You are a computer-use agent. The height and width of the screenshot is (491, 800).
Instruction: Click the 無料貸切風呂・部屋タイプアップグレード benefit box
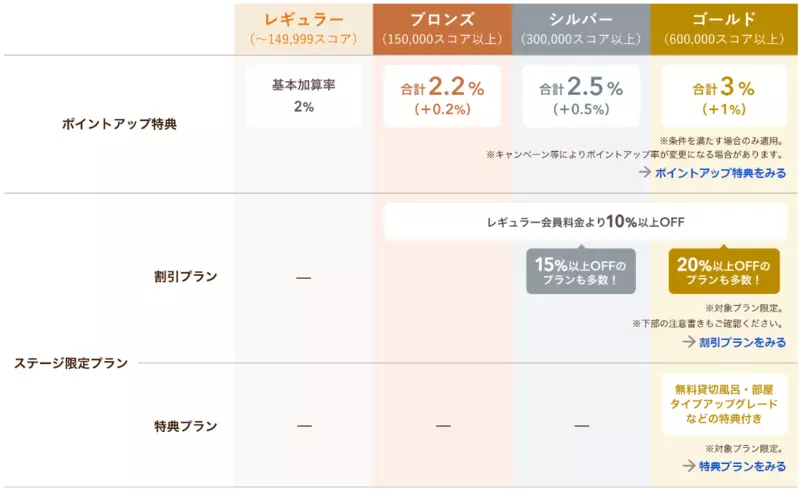[724, 404]
